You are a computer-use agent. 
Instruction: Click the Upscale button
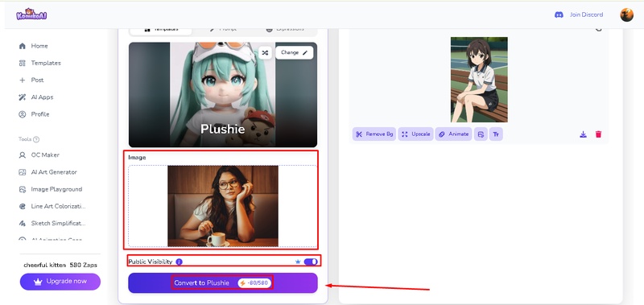point(415,134)
